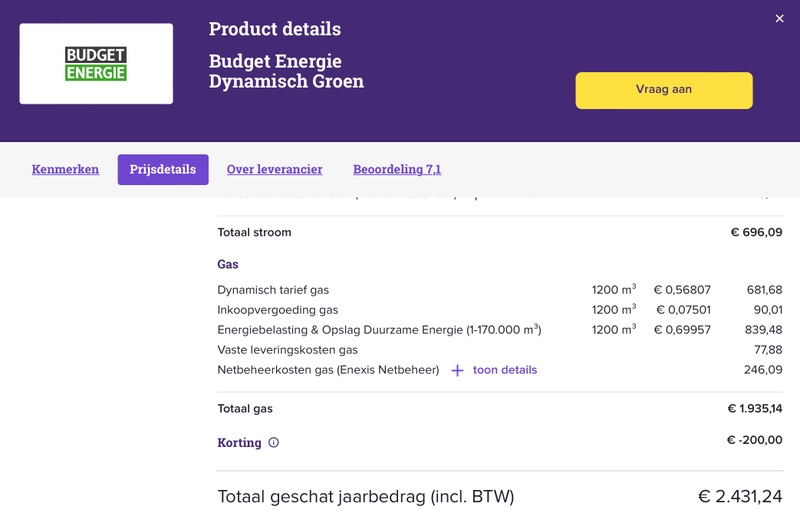The height and width of the screenshot is (523, 800).
Task: Click the info icon next to Korting
Action: coord(274,442)
